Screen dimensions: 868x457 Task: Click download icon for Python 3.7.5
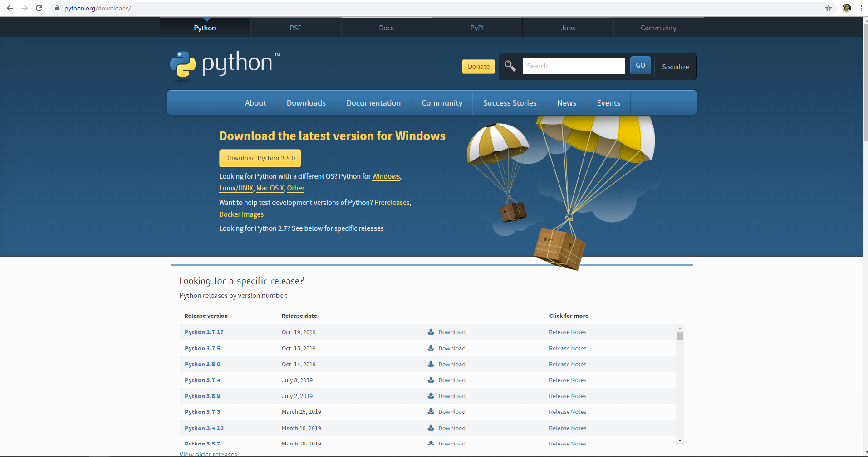point(431,348)
